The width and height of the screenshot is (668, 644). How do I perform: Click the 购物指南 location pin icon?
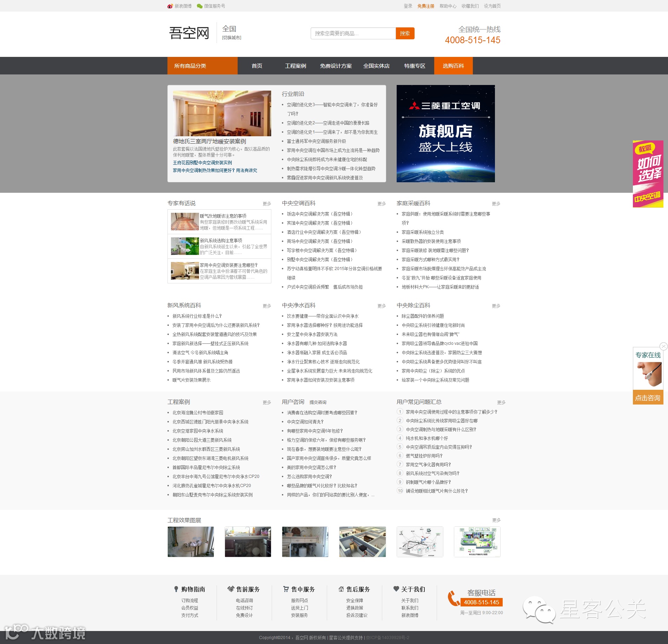click(x=176, y=589)
